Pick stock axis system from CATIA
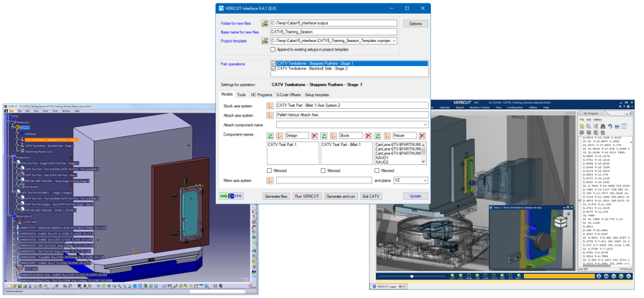Viewport: 644px width, 298px height. click(270, 105)
